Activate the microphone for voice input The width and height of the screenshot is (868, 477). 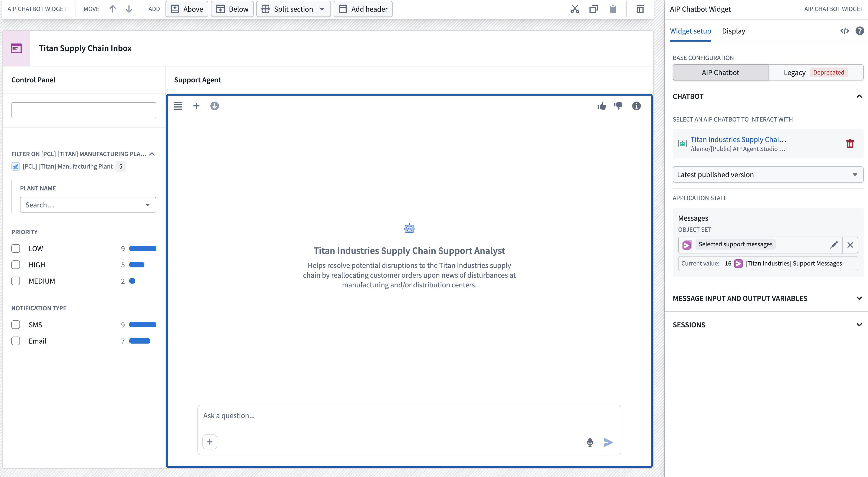(x=590, y=442)
